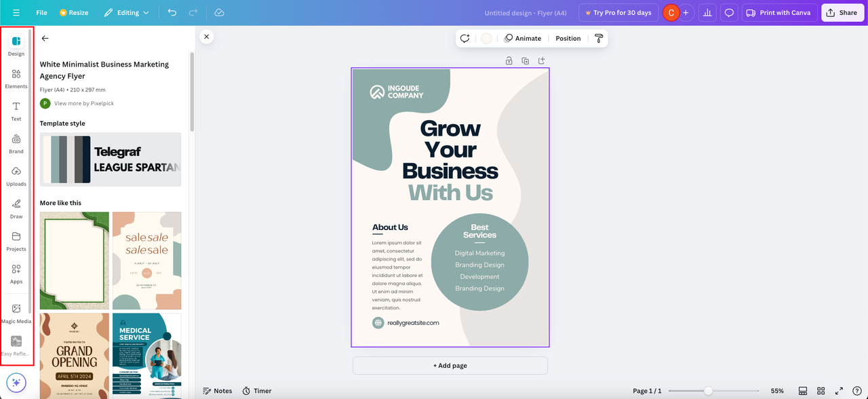Select the INGOUDE COMPANY logo text
This screenshot has width=868, height=399.
[406, 92]
